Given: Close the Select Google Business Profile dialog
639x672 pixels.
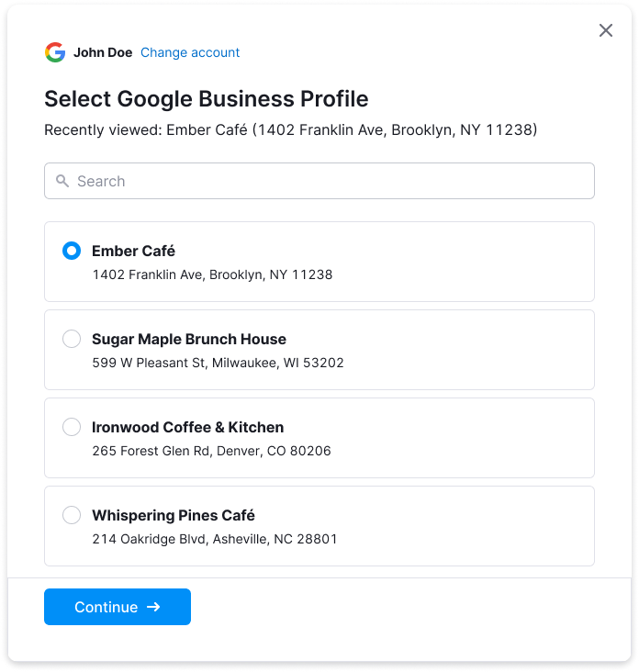Looking at the screenshot, I should point(606,30).
